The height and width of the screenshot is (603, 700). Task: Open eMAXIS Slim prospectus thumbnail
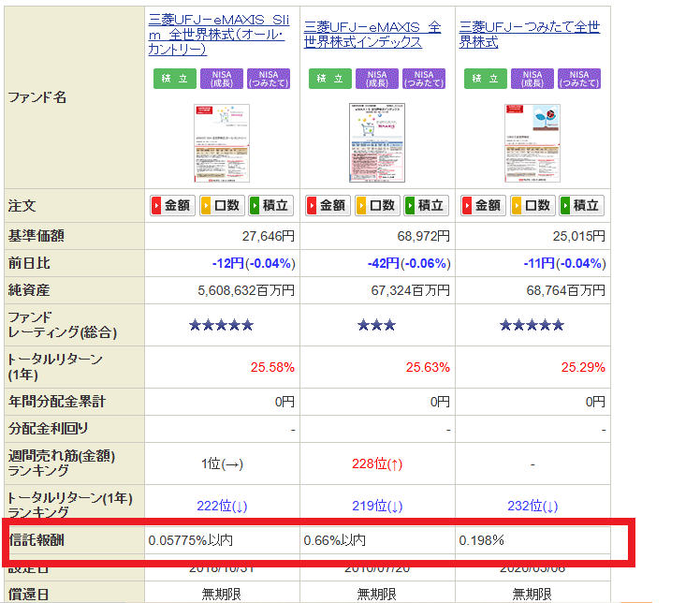(x=222, y=143)
